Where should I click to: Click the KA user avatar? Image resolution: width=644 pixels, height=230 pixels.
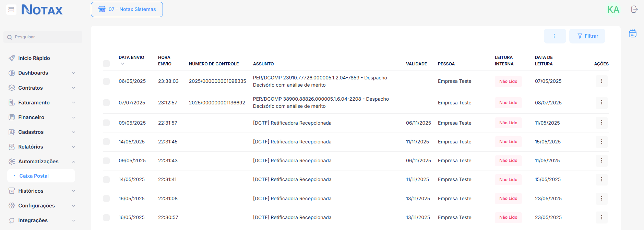tap(613, 10)
